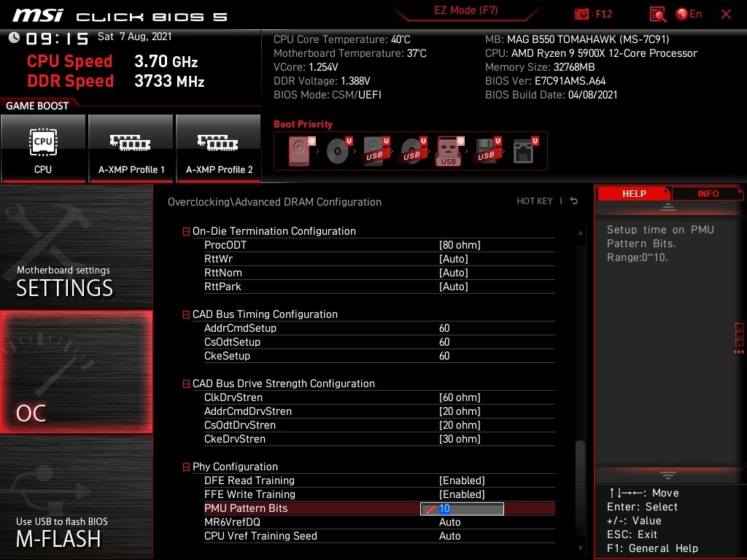
Task: Open the SETTINGS motherboard section
Action: pos(76,246)
